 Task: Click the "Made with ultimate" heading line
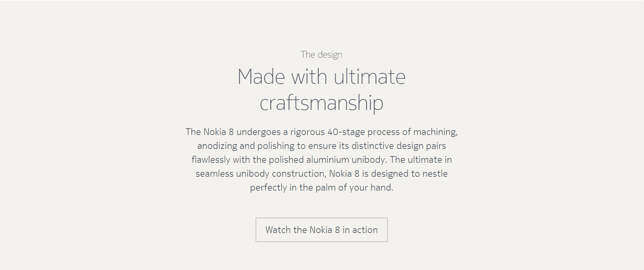tap(321, 77)
